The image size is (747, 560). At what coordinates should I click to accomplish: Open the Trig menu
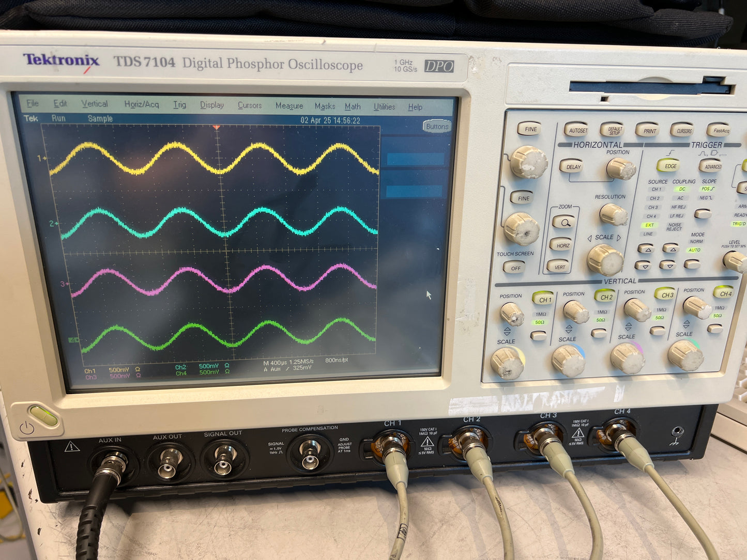(179, 105)
